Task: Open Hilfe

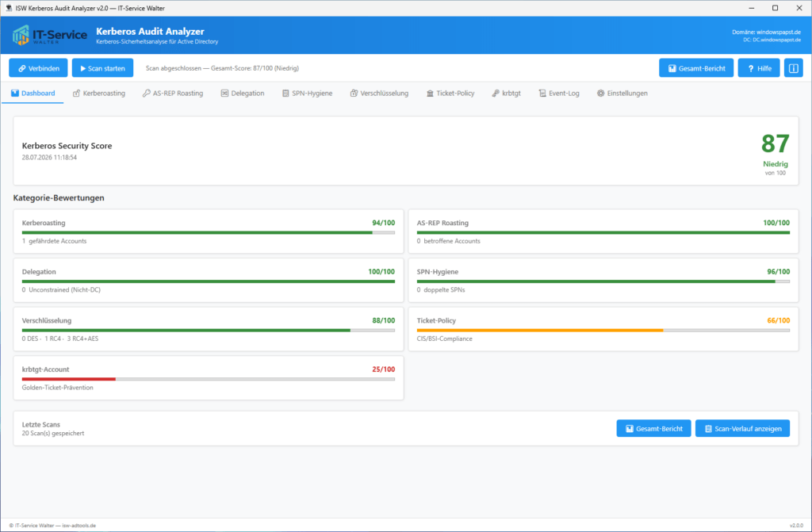Action: coord(759,68)
